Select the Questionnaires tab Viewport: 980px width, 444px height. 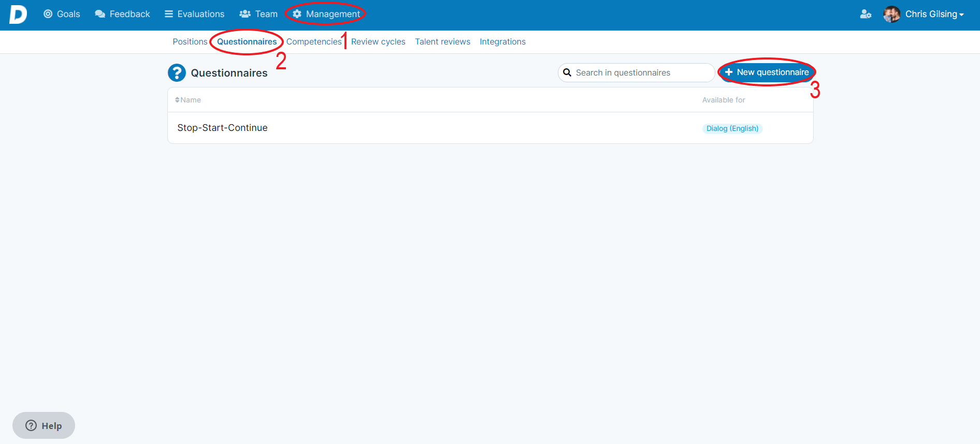247,41
